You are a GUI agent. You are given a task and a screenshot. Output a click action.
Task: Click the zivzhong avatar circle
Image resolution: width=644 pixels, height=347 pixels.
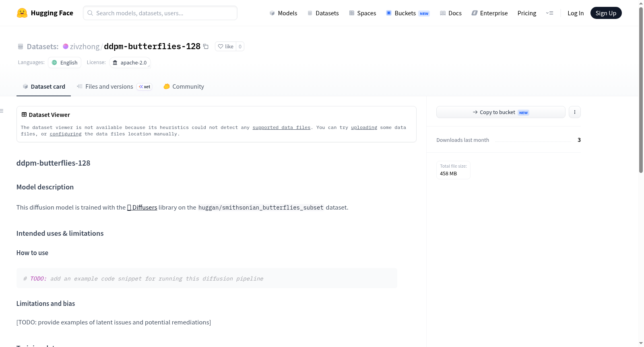click(66, 46)
